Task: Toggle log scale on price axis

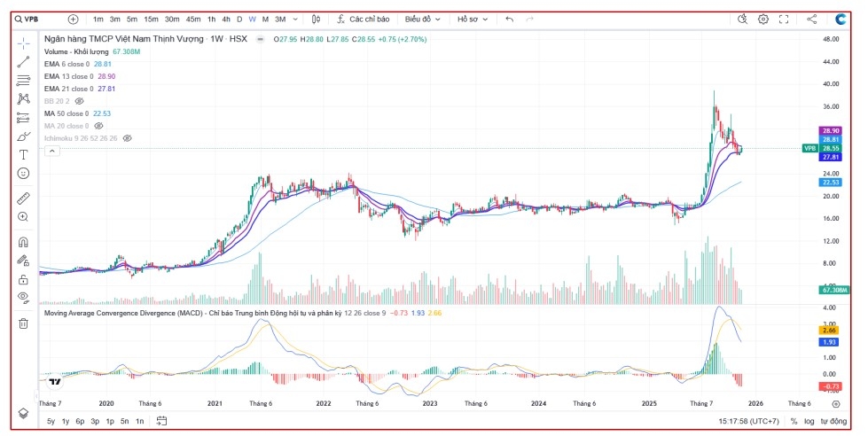Action: click(809, 421)
